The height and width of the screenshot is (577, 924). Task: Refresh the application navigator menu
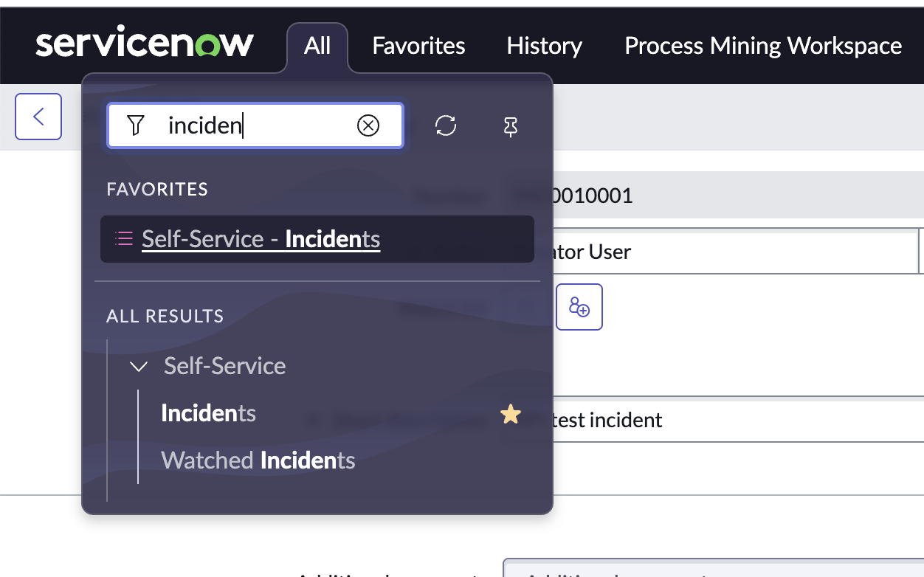pos(446,125)
